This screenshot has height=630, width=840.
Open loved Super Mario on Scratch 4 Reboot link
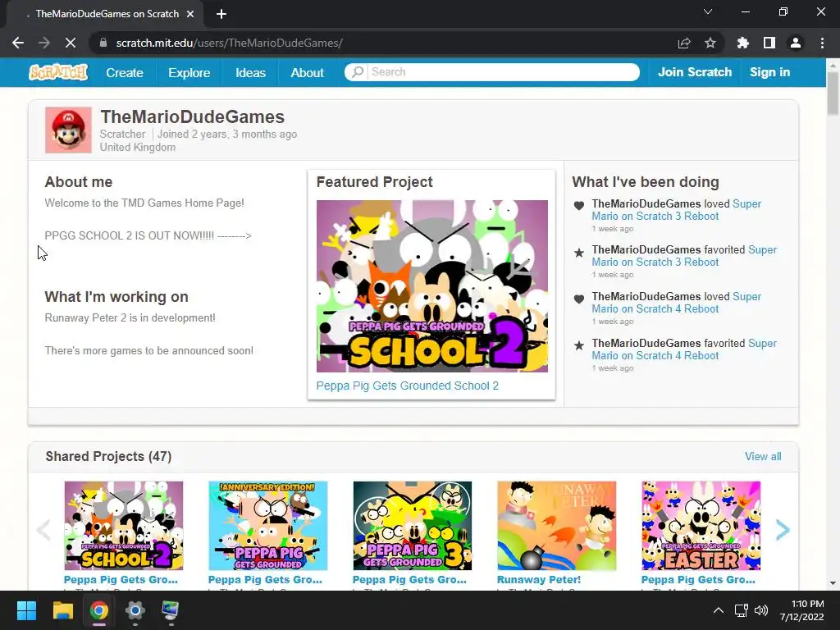(x=676, y=303)
